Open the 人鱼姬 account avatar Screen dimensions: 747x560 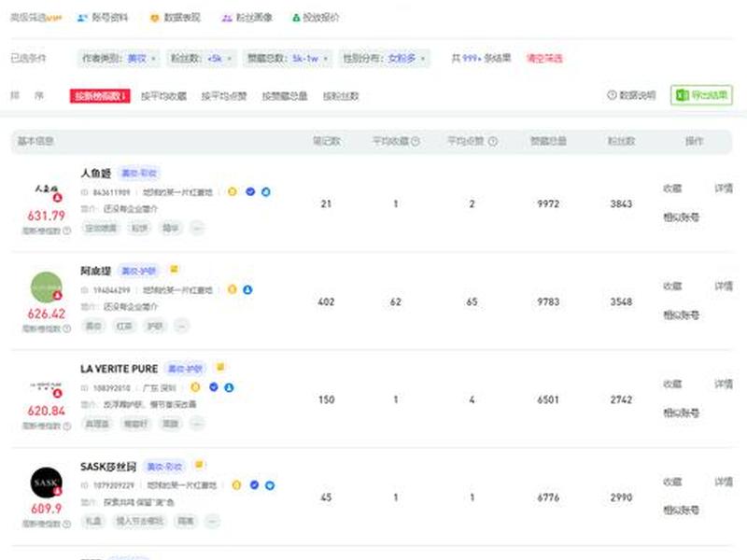tap(46, 189)
